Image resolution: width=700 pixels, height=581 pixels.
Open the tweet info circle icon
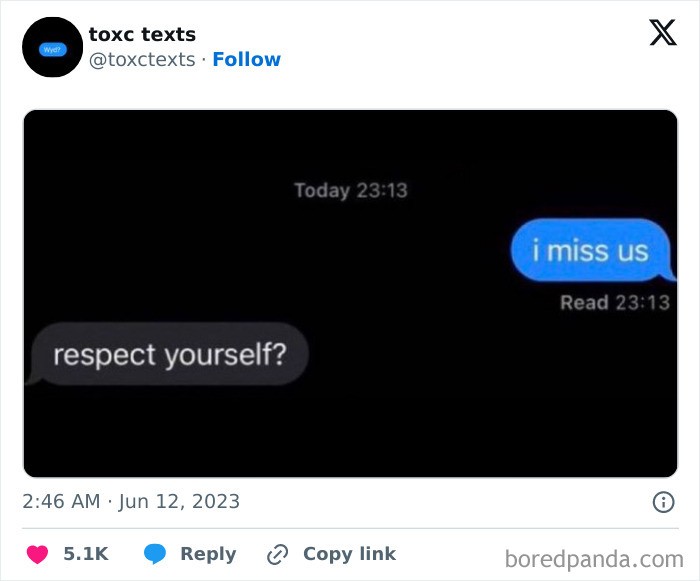[x=663, y=502]
